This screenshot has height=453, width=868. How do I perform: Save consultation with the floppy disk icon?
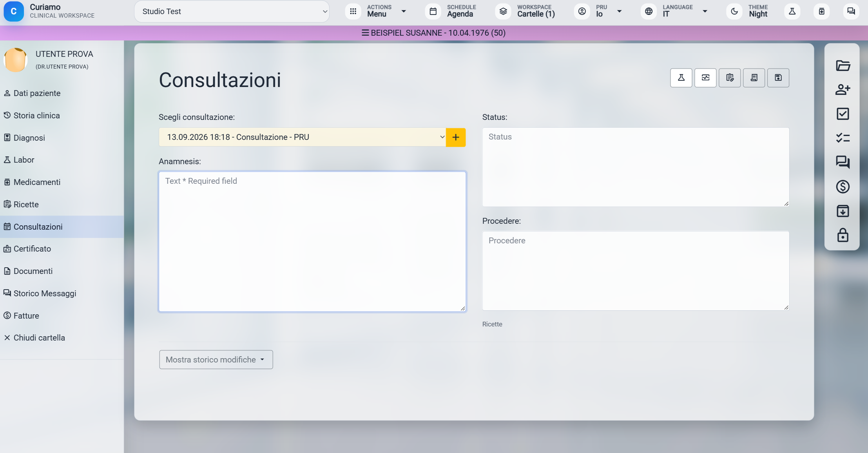click(778, 78)
